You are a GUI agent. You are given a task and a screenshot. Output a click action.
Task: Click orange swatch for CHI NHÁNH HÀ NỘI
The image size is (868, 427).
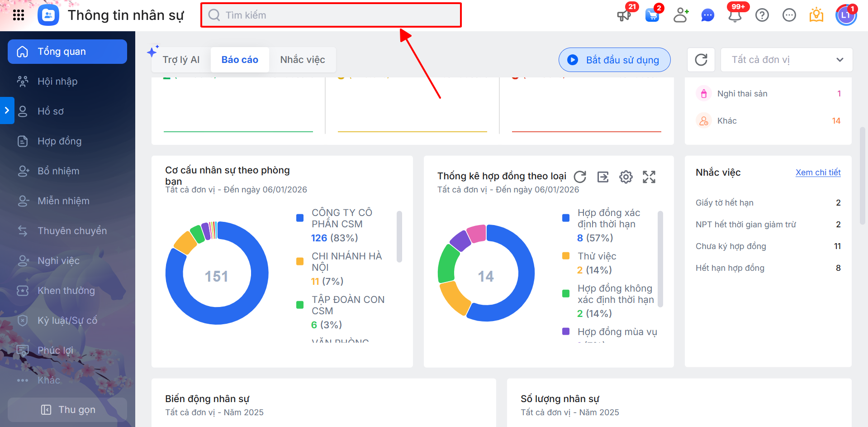[x=300, y=261]
